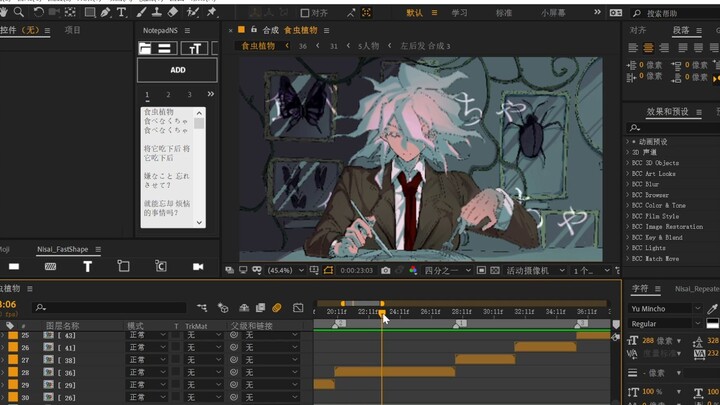
Task: Click FastShape solid rectangle icon
Action: (x=14, y=266)
